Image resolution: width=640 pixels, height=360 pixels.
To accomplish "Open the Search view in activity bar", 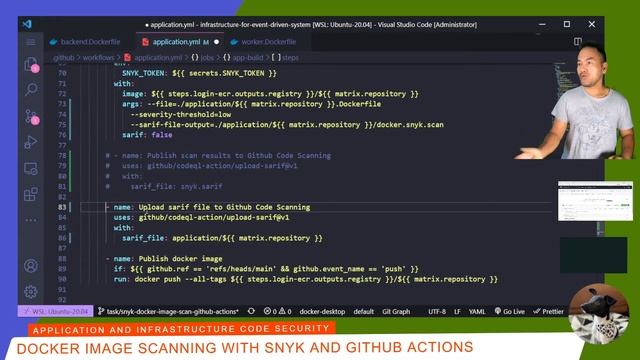I will (31, 89).
